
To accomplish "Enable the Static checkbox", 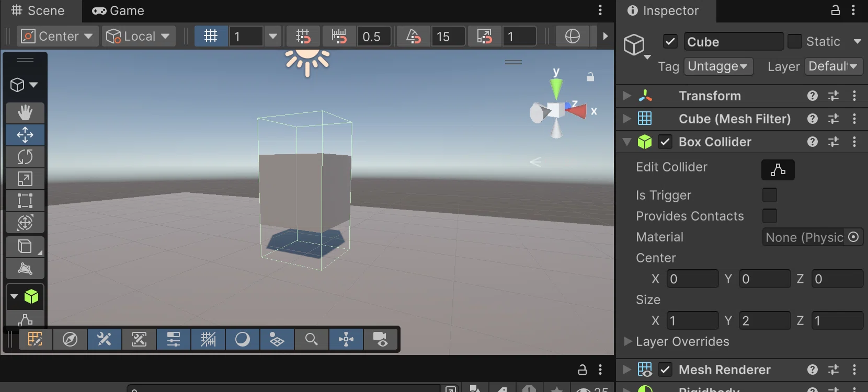I will [794, 41].
